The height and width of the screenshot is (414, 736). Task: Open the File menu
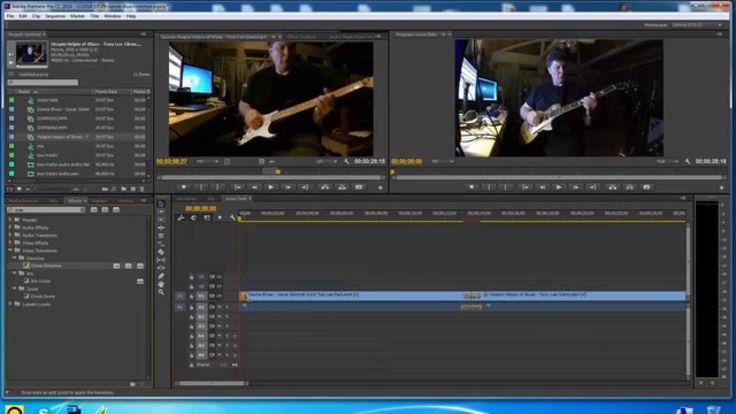(10, 16)
